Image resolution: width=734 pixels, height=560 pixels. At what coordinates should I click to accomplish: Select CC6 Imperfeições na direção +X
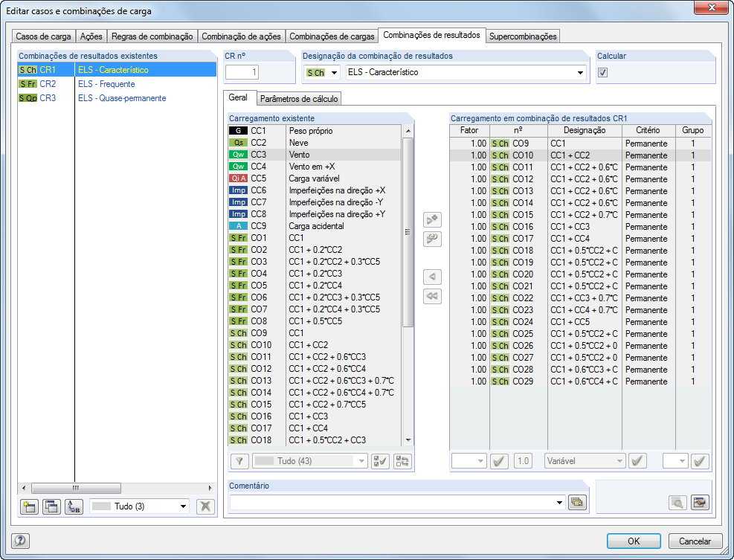point(315,190)
